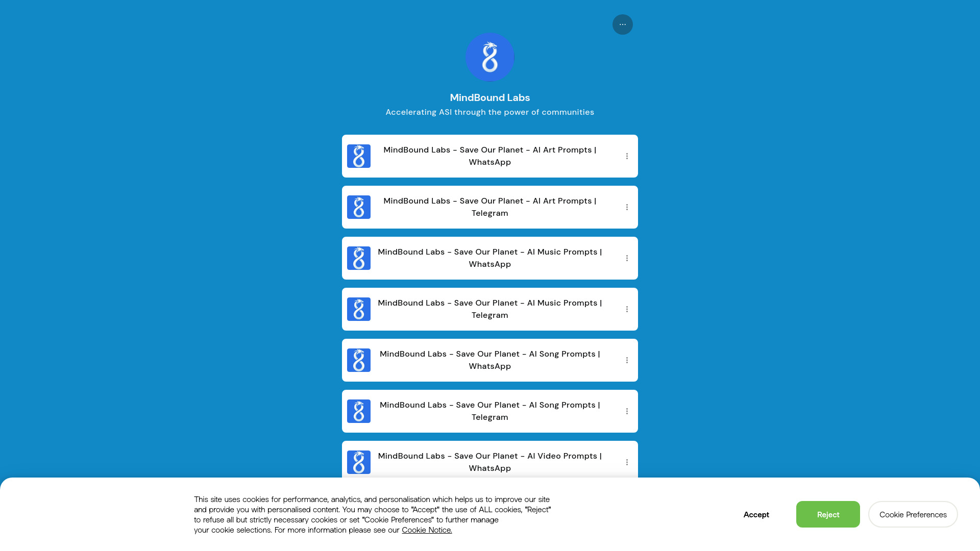The height and width of the screenshot is (551, 980).
Task: Click the AI Art Prompts WhatsApp icon
Action: [358, 156]
